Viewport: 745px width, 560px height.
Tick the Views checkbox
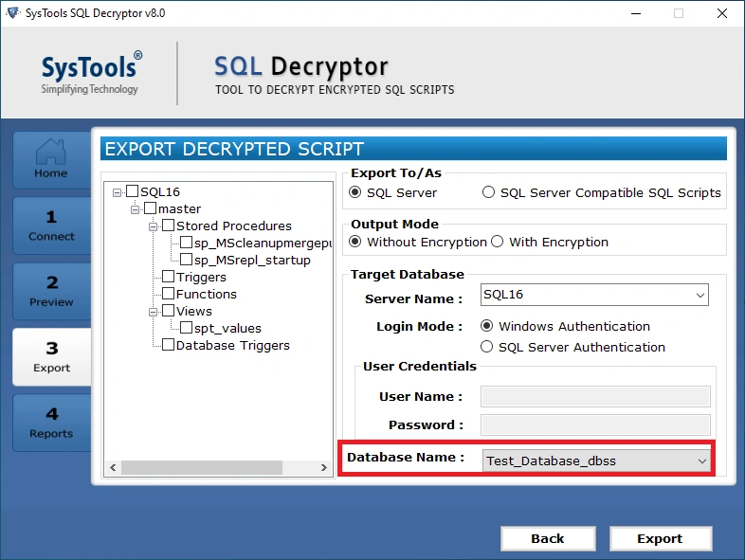[168, 311]
